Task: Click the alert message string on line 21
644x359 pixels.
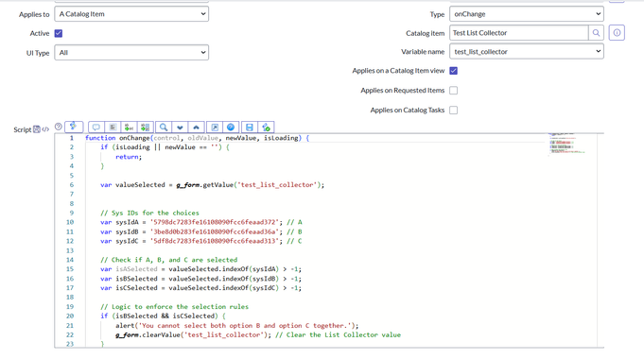Action: coord(245,326)
